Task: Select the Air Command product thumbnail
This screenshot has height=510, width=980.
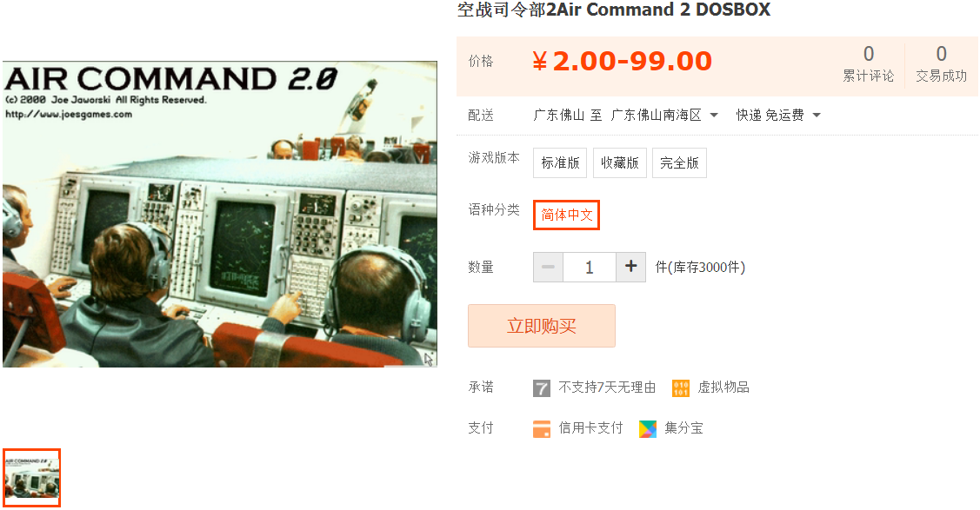Action: (x=31, y=478)
